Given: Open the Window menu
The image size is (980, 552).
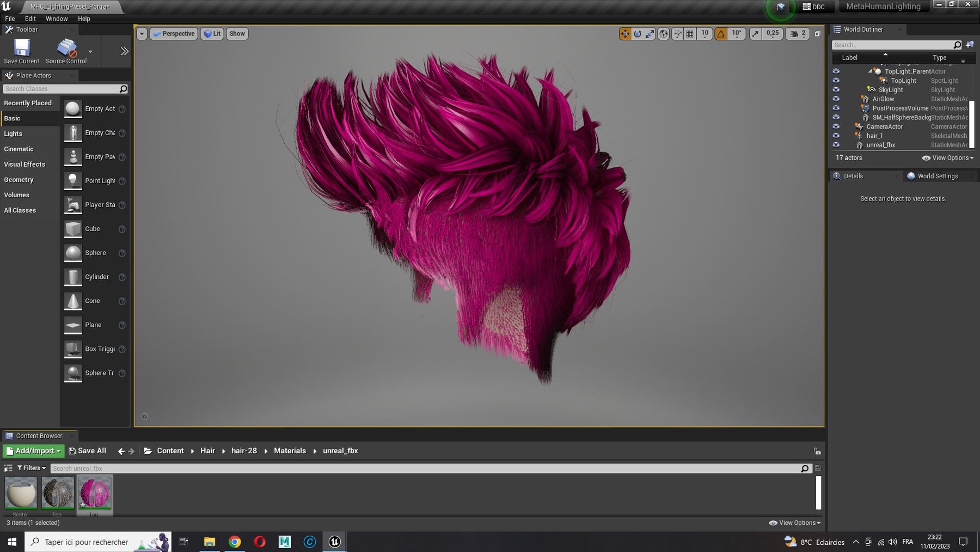Looking at the screenshot, I should point(57,19).
